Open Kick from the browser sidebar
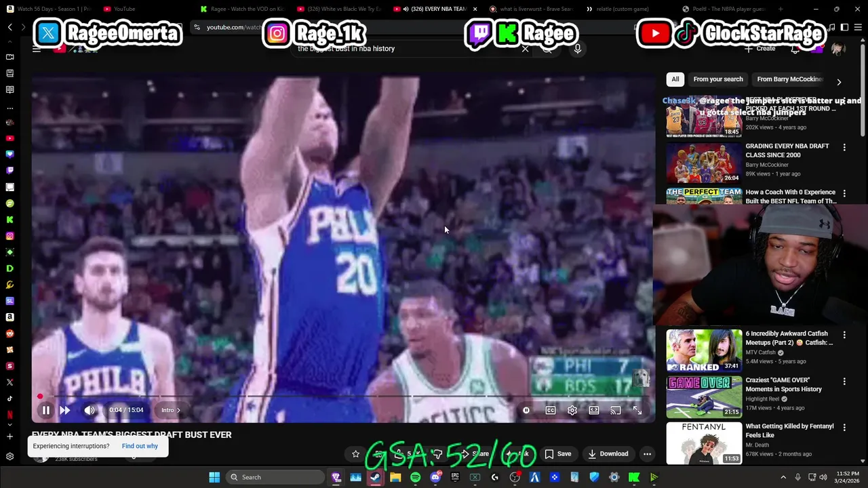868x488 pixels. [x=9, y=220]
